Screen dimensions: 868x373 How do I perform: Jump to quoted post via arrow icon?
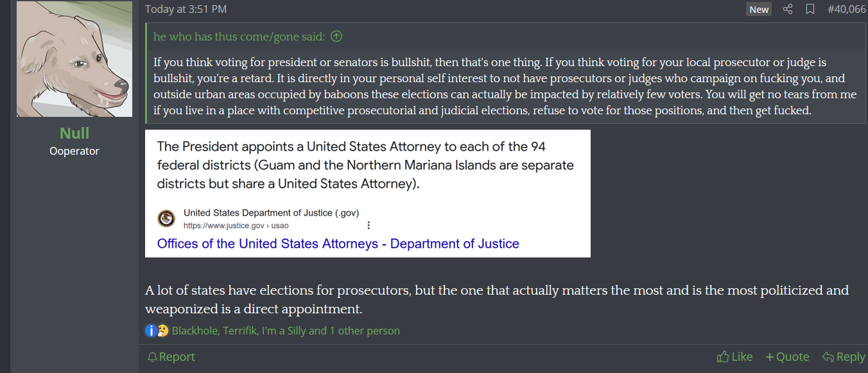point(336,37)
